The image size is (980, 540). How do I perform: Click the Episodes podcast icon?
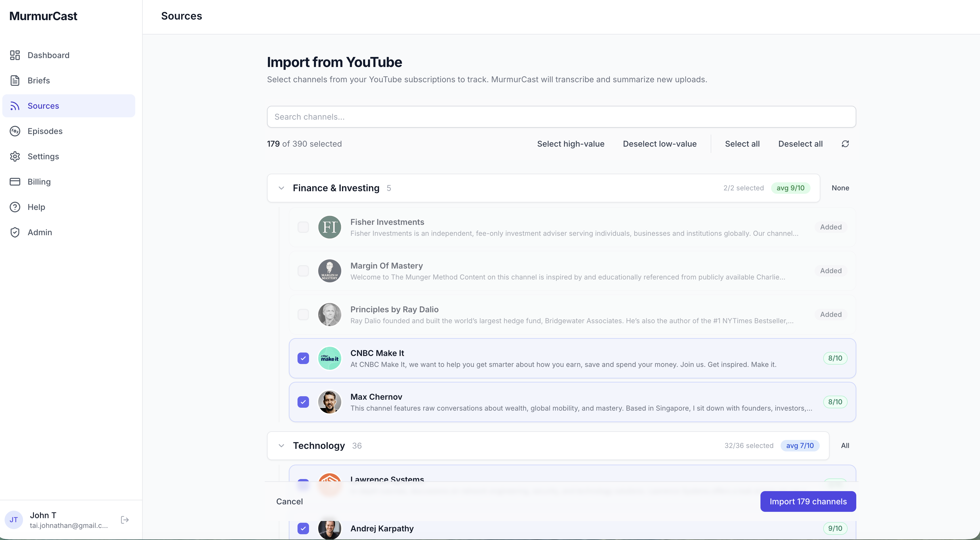point(15,131)
